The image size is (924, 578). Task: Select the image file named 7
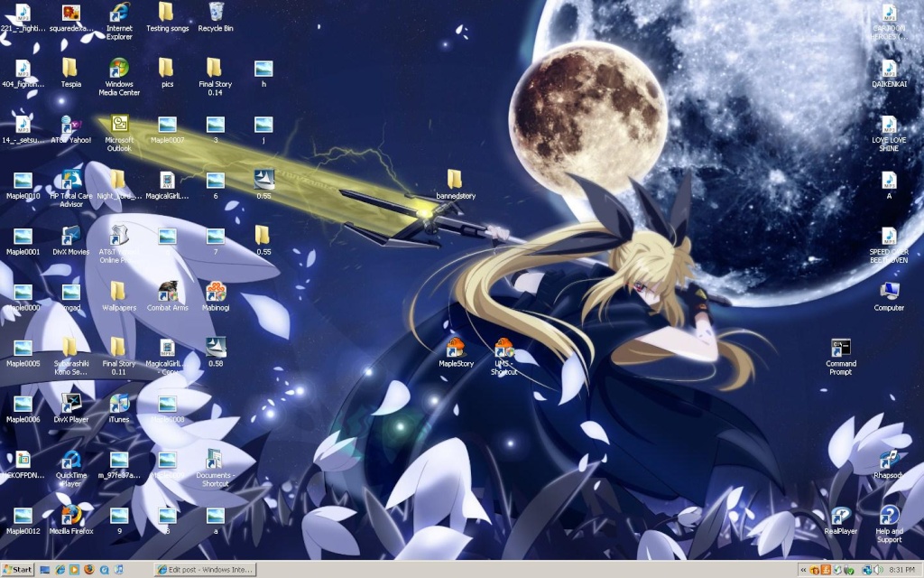215,241
